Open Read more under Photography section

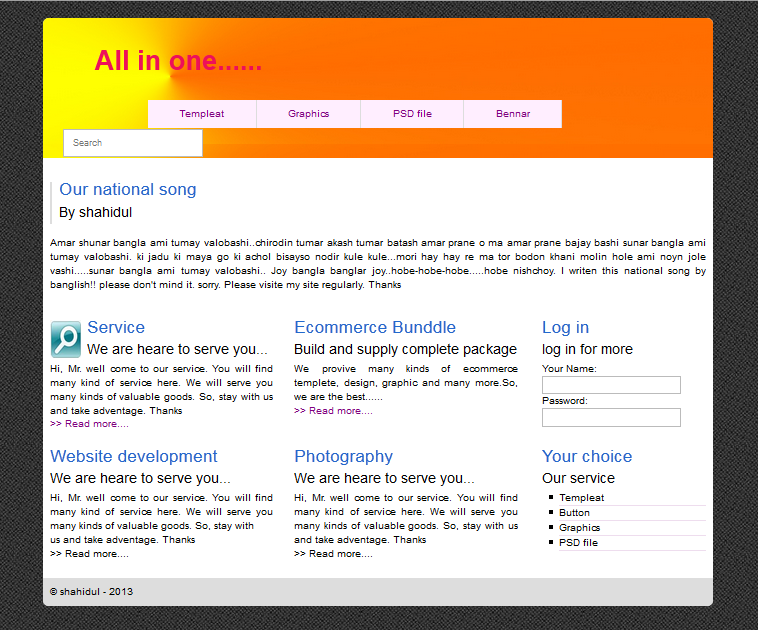pos(334,554)
